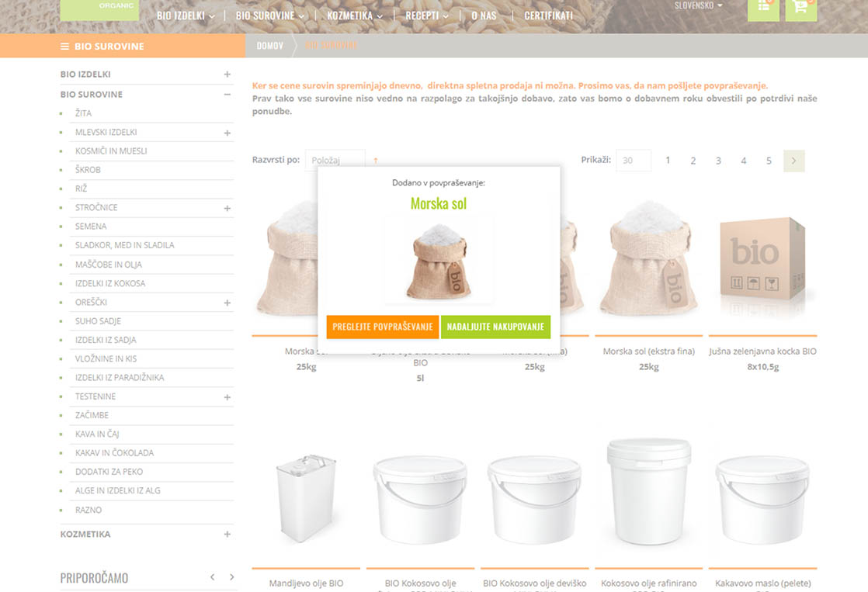Open the shopping cart icon
868x592 pixels.
(x=800, y=7)
